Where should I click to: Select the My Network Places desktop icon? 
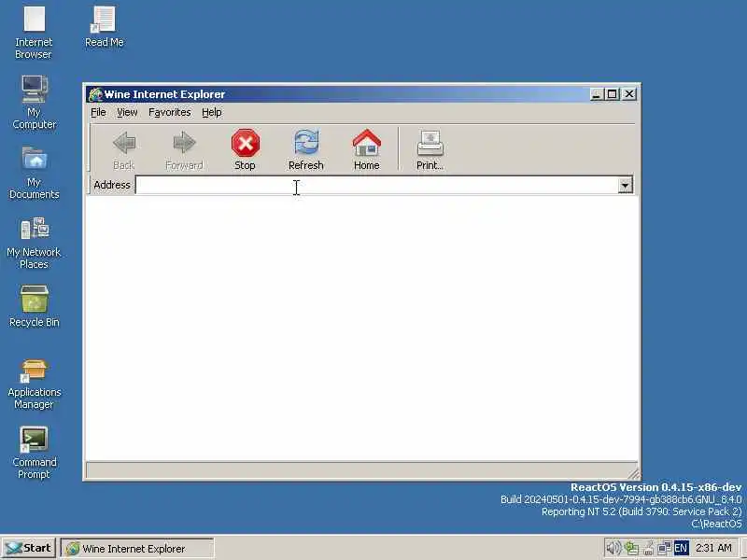click(34, 243)
